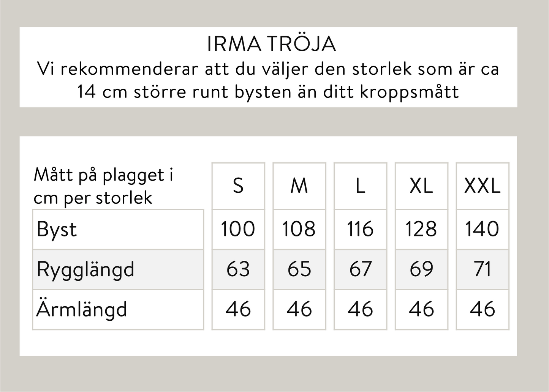Click the Byst value 140 cell

pos(483,229)
